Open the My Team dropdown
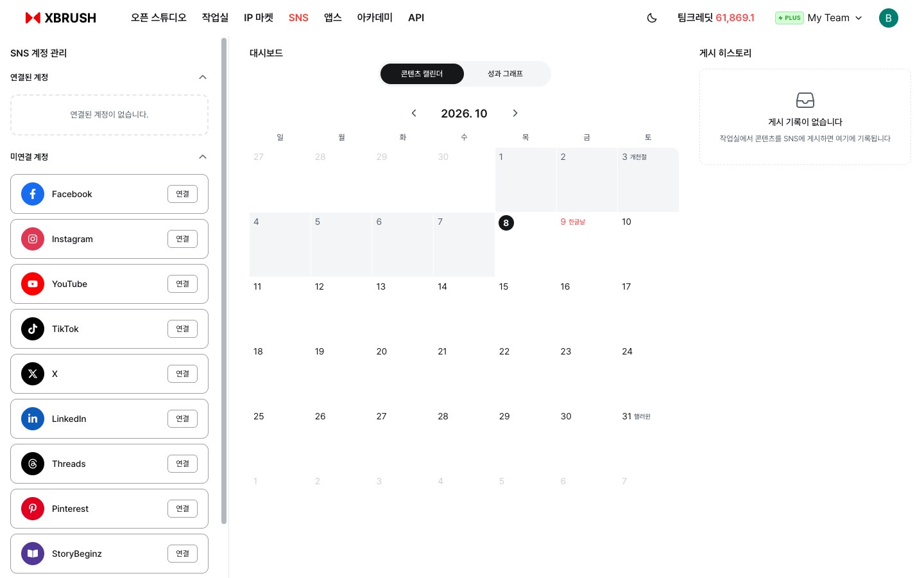The width and height of the screenshot is (924, 578). click(x=835, y=18)
